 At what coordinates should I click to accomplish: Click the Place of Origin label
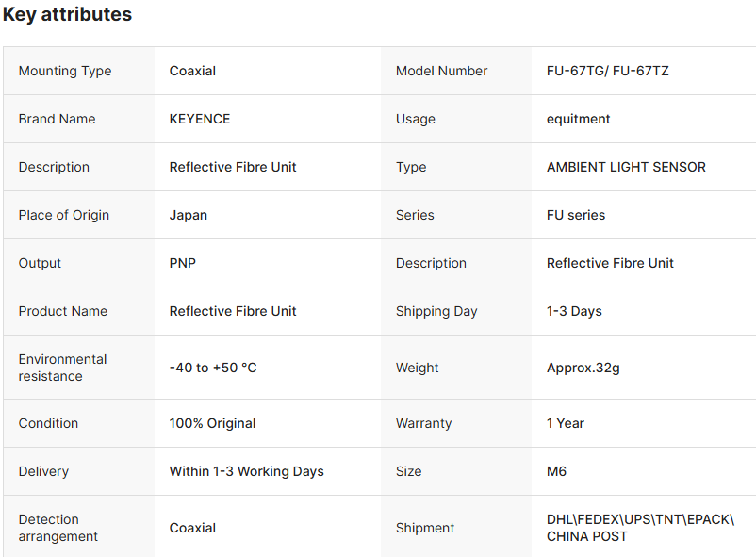tap(64, 215)
